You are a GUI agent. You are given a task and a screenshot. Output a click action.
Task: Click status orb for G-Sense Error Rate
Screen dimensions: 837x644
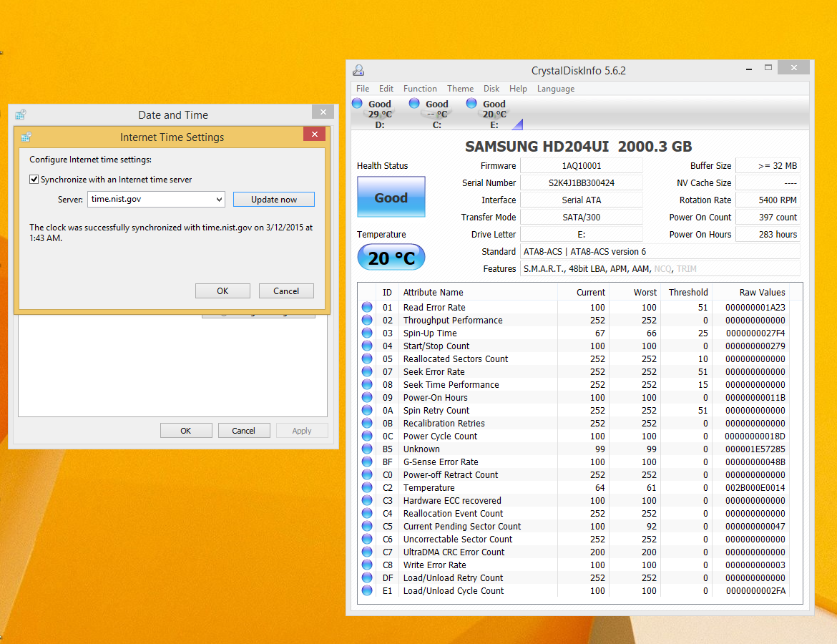(367, 462)
